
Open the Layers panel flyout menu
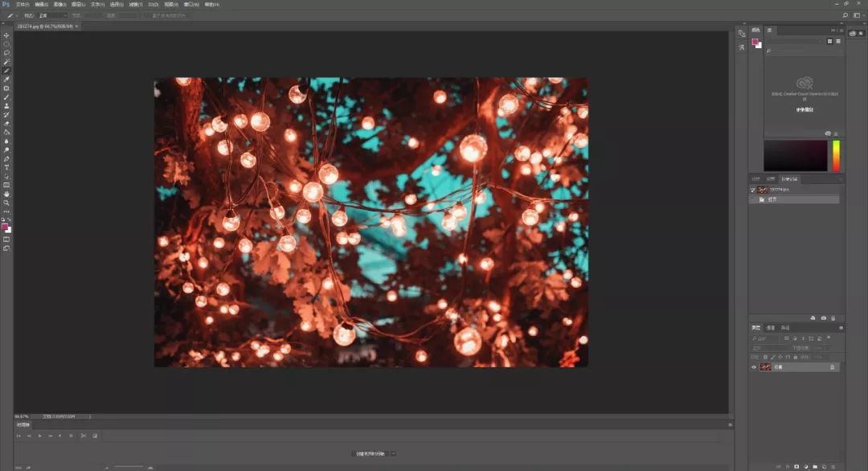(x=841, y=328)
